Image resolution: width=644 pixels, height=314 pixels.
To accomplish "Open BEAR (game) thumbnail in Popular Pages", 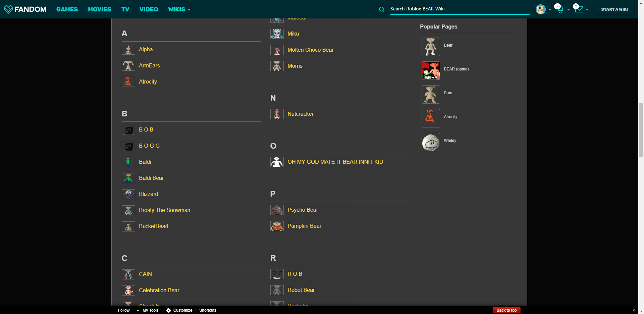I will [x=431, y=70].
